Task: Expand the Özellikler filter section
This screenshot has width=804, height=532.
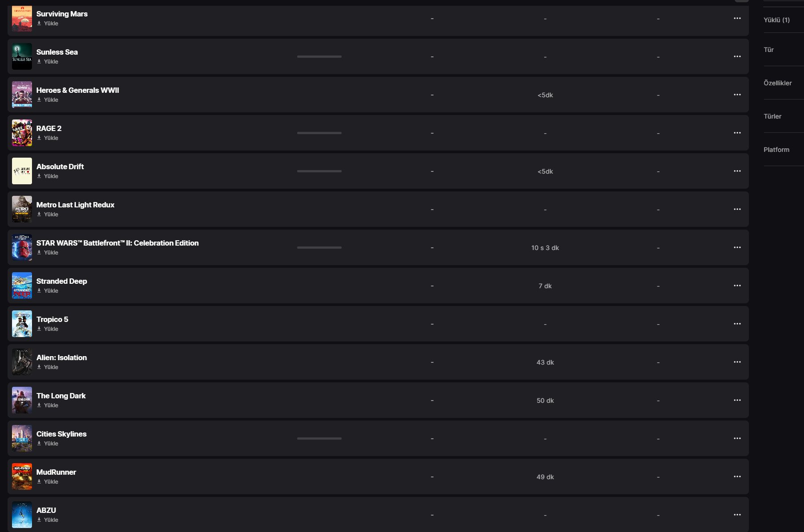Action: point(777,83)
